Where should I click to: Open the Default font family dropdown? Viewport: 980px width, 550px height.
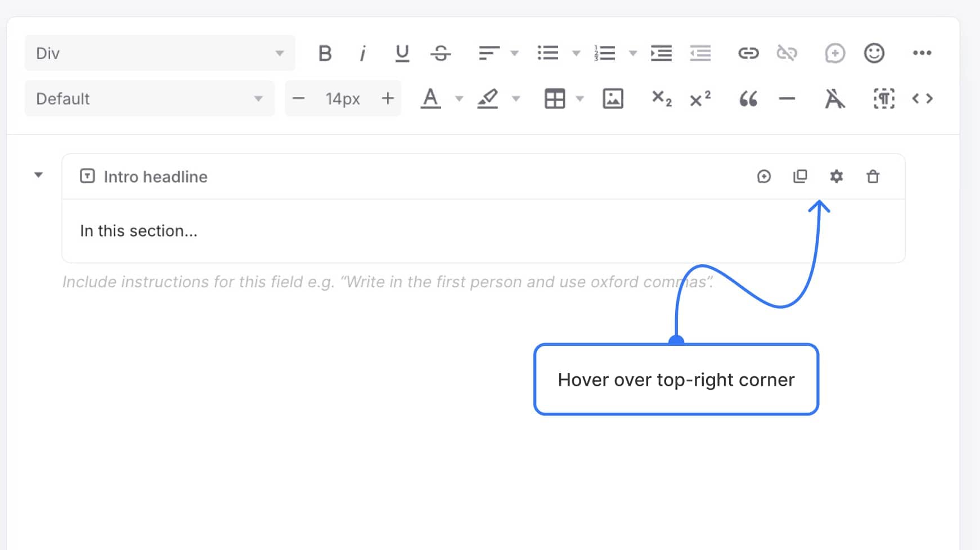pos(150,98)
